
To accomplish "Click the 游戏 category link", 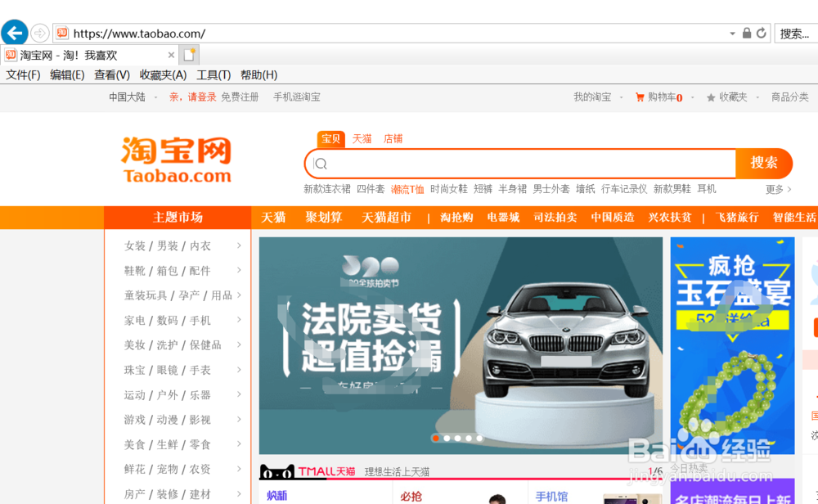I will (x=135, y=420).
